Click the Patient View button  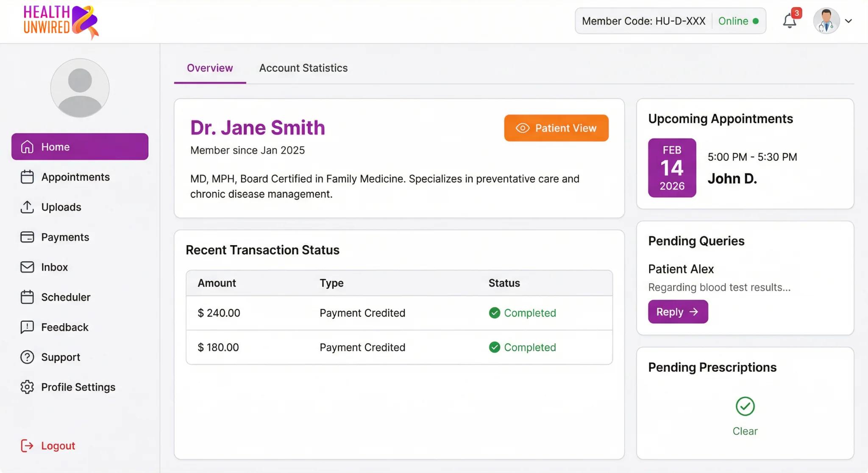tap(556, 128)
